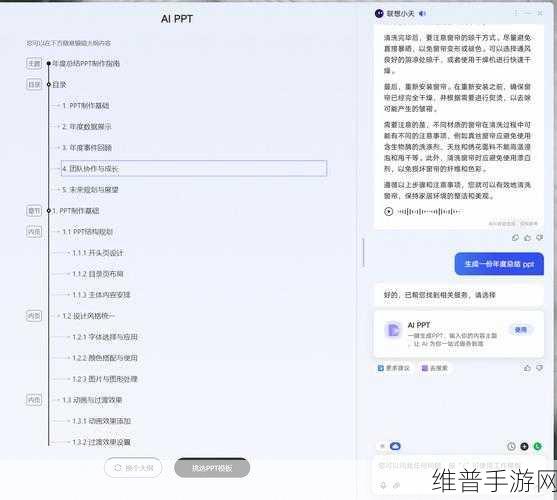Focus the chat message input field
The height and width of the screenshot is (500, 557).
pos(458,466)
